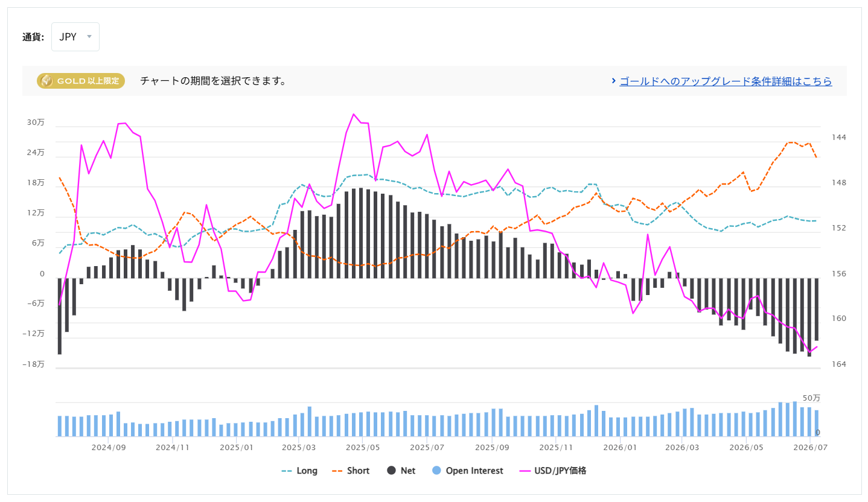Toggle USD/JPY価格 series in legend
The image size is (868, 502).
tap(552, 471)
